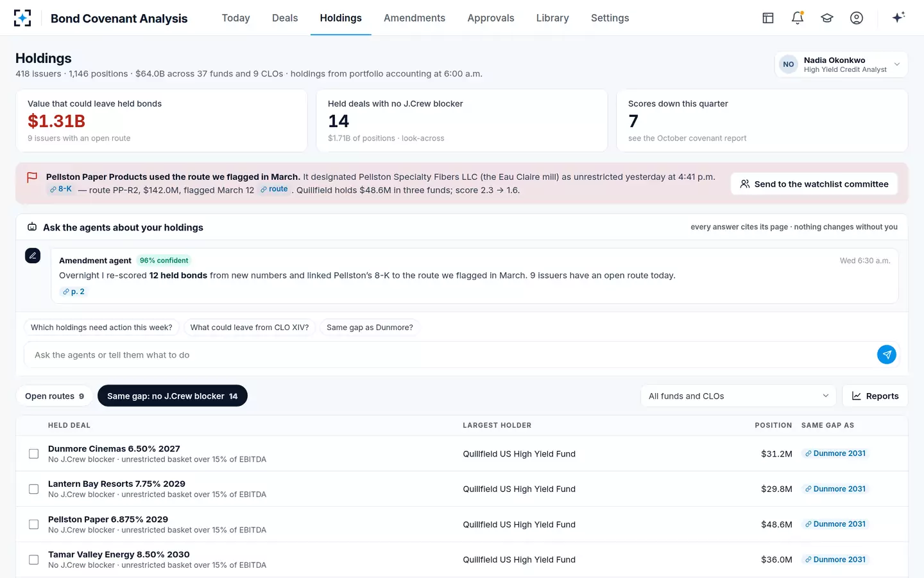Switch to the Deals tab
924x578 pixels.
tap(285, 18)
